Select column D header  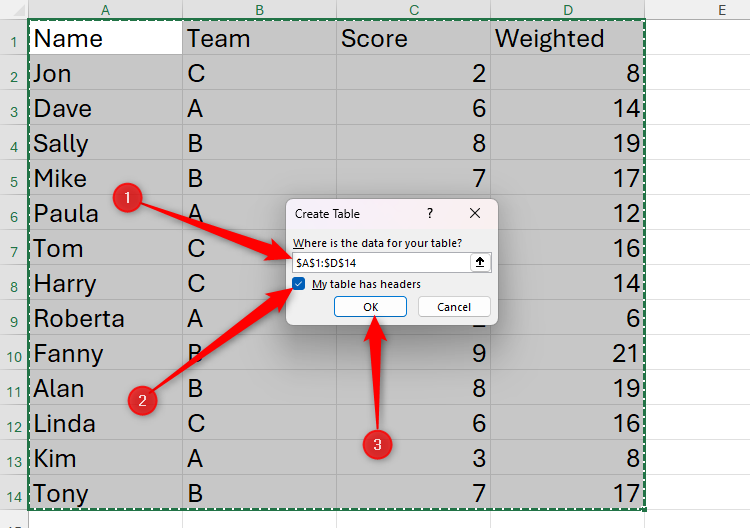(566, 9)
